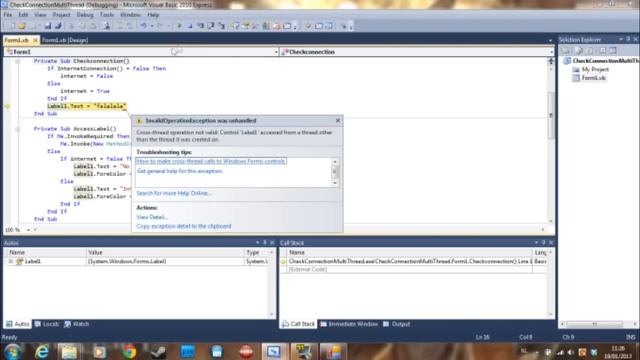Open the Windows Start button
Viewport: 640px width, 360px height.
(x=13, y=352)
